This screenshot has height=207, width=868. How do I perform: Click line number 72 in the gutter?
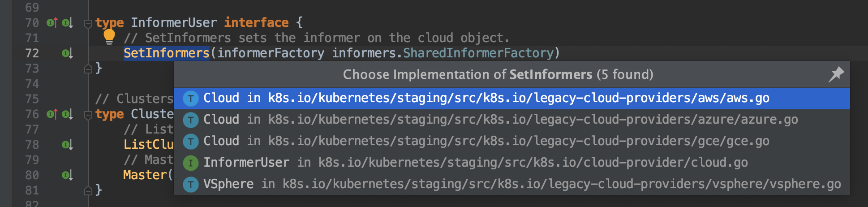[32, 53]
